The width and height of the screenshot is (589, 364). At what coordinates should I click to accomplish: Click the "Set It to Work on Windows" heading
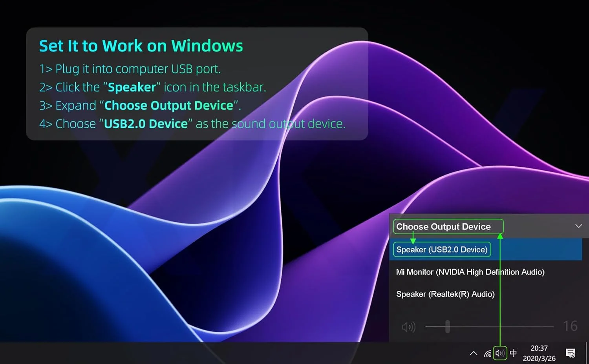coord(141,46)
